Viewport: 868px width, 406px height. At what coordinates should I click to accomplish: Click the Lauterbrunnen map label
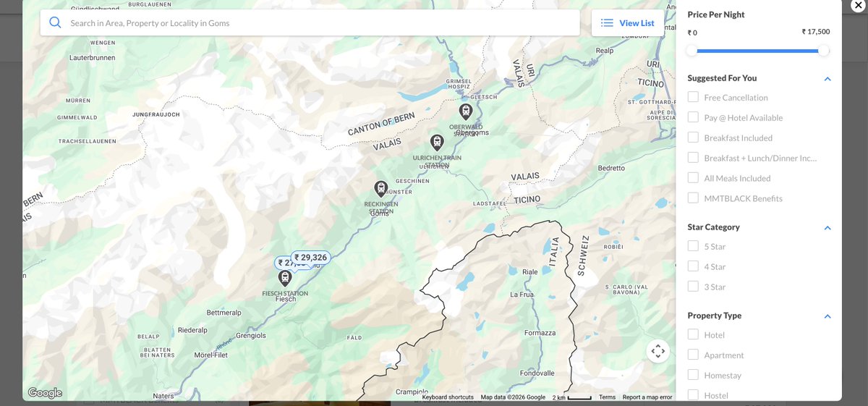coord(92,57)
